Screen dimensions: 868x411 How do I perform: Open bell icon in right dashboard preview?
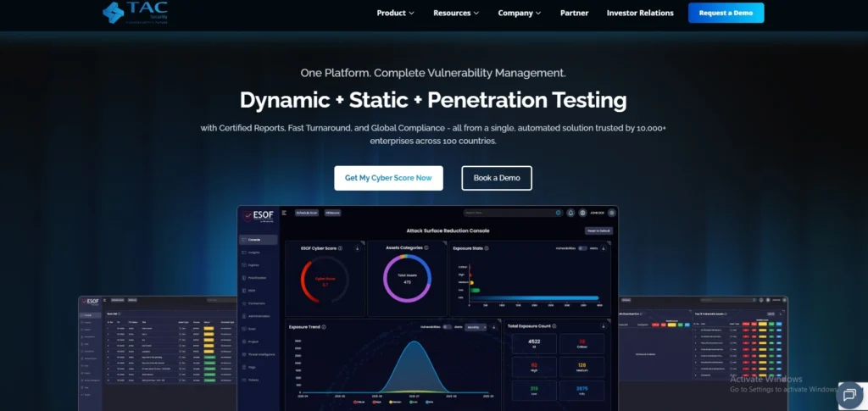coord(762,300)
